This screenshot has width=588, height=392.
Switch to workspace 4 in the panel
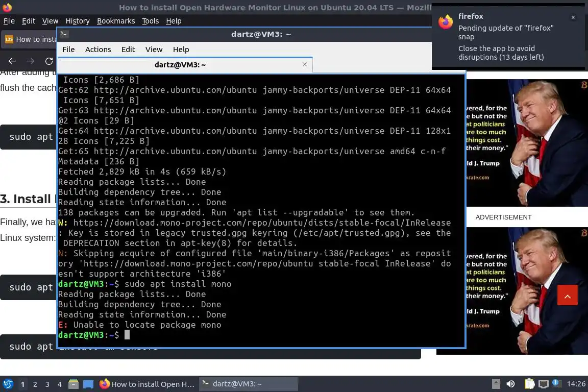(x=60, y=384)
